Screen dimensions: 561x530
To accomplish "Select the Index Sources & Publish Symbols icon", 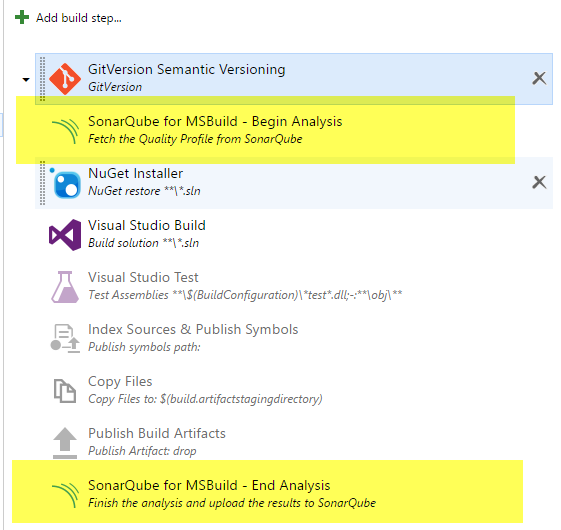I will pyautogui.click(x=65, y=339).
